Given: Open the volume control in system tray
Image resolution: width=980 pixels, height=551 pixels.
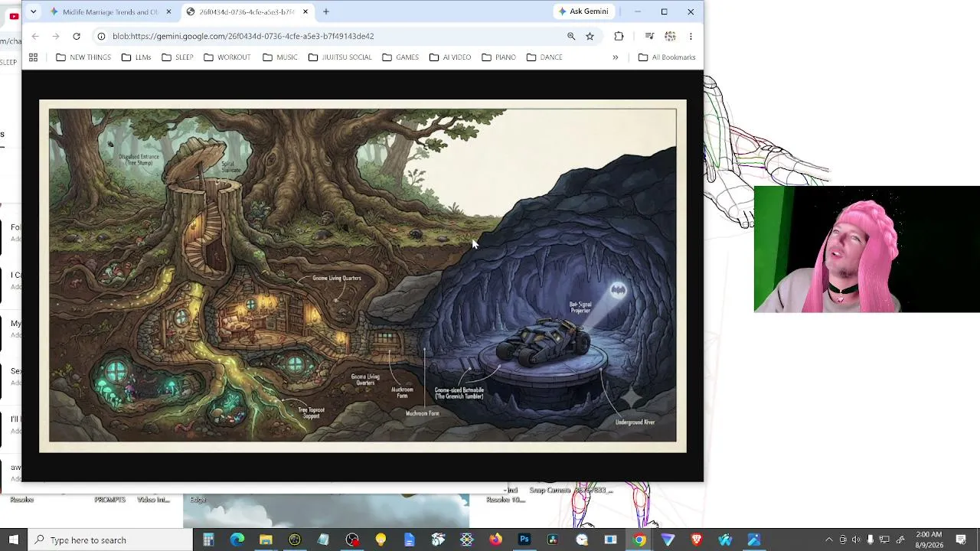Looking at the screenshot, I should click(856, 540).
